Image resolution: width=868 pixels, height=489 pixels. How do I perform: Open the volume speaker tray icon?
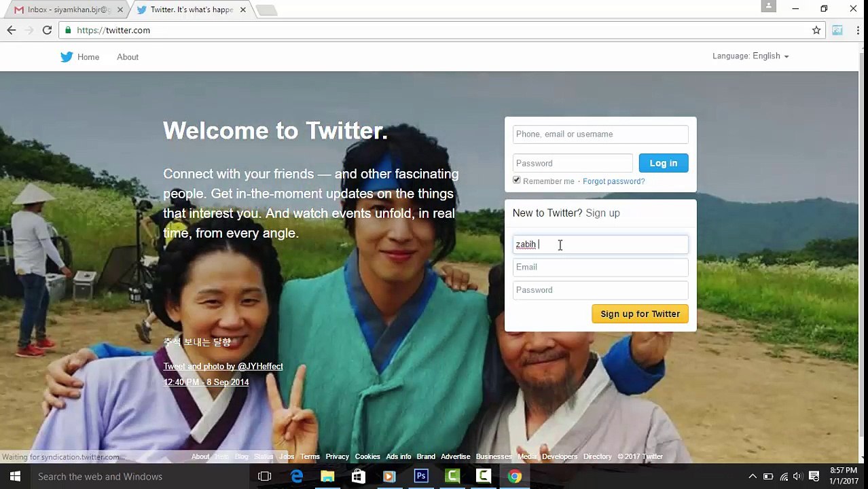pyautogui.click(x=798, y=476)
